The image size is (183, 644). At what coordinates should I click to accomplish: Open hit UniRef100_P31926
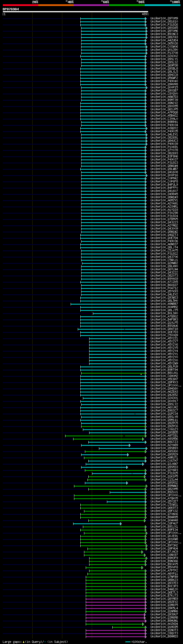point(164,25)
